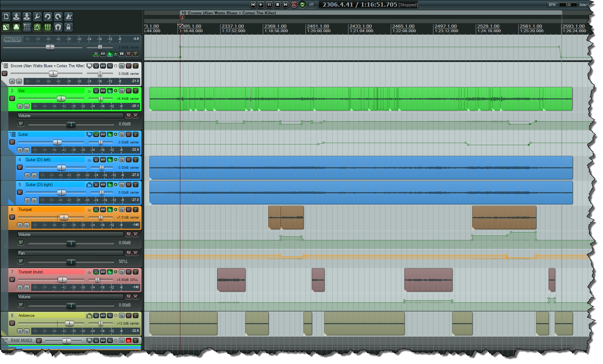Open the Vox track io routing
Image resolution: width=603 pixels, height=364 pixels.
pyautogui.click(x=96, y=91)
